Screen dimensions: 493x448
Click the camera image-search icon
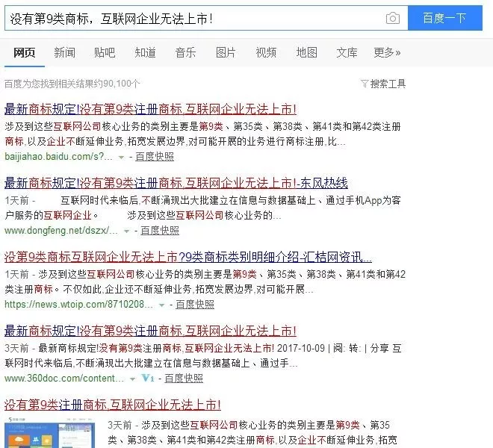[393, 18]
